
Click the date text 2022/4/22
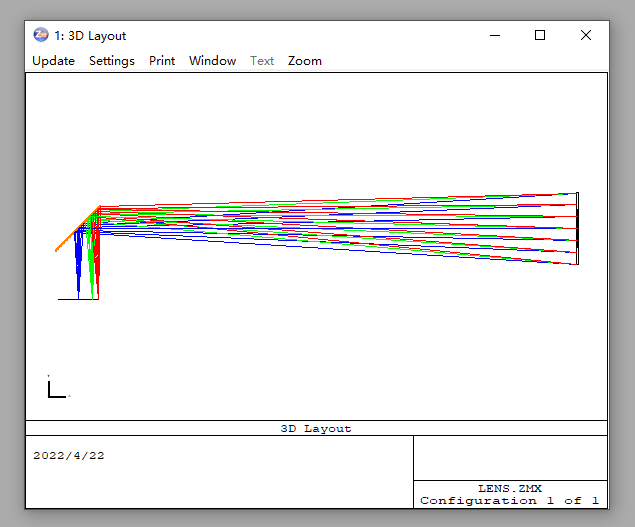(x=69, y=456)
